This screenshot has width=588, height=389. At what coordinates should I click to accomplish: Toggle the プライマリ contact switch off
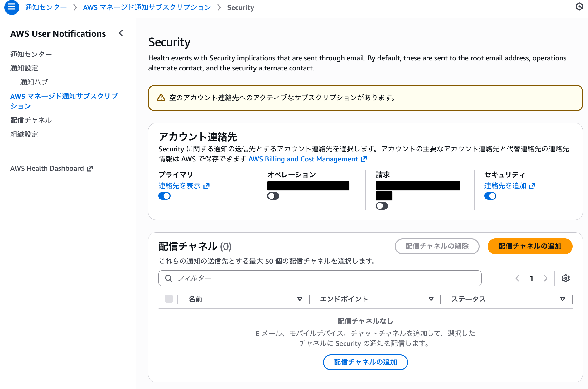[165, 196]
